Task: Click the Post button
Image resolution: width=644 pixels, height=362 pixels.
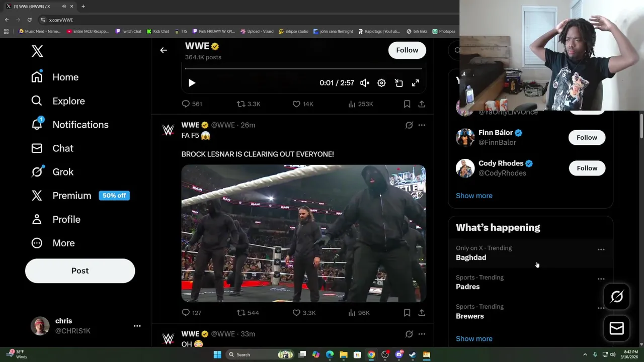Action: coord(80,270)
